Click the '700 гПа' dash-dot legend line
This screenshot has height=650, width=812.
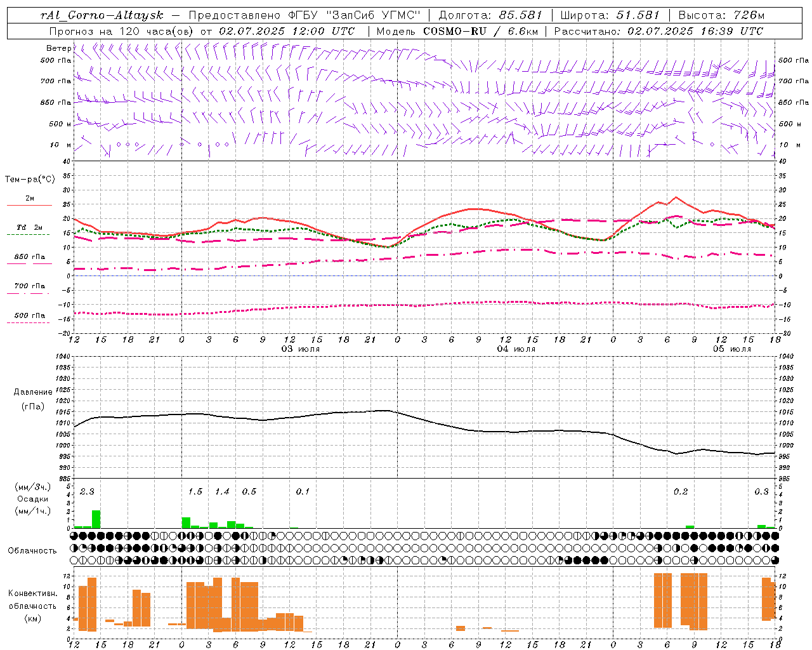point(29,293)
